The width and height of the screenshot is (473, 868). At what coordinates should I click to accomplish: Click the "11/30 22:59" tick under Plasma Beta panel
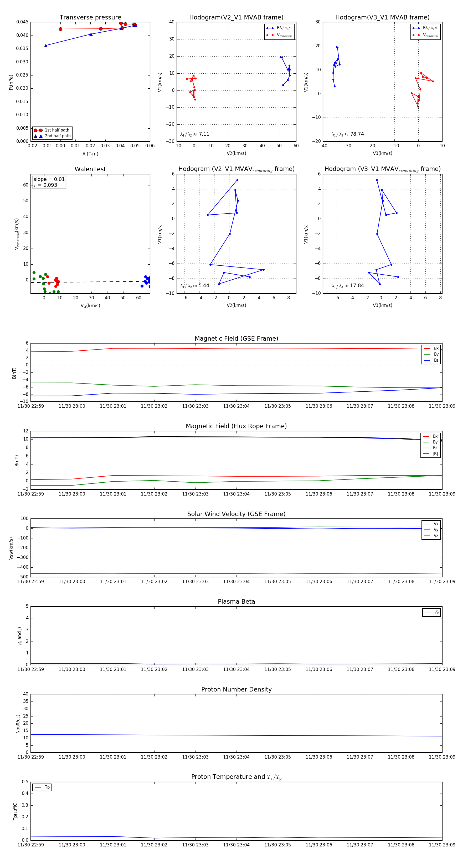tap(31, 669)
